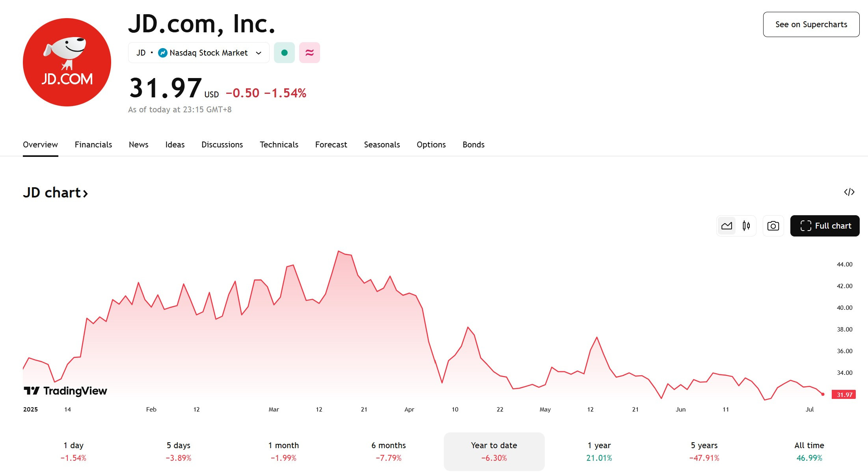Click the 2025 label on the time axis

click(x=30, y=410)
